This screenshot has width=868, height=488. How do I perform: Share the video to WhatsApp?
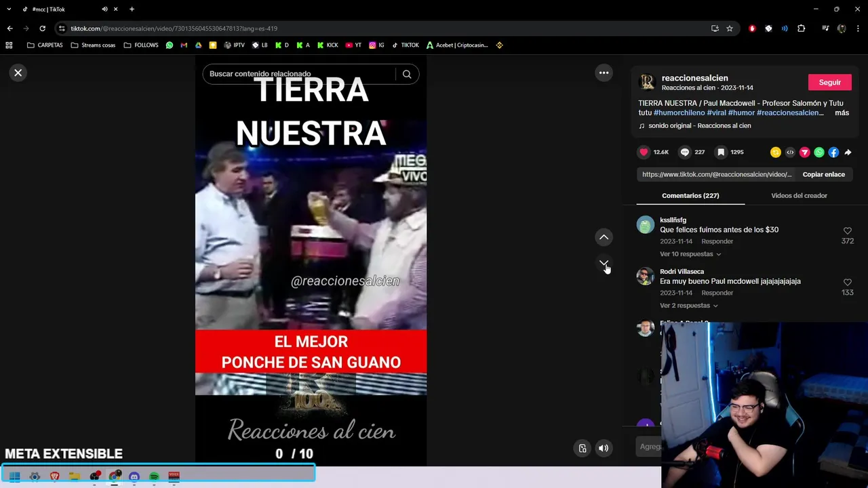pyautogui.click(x=819, y=152)
